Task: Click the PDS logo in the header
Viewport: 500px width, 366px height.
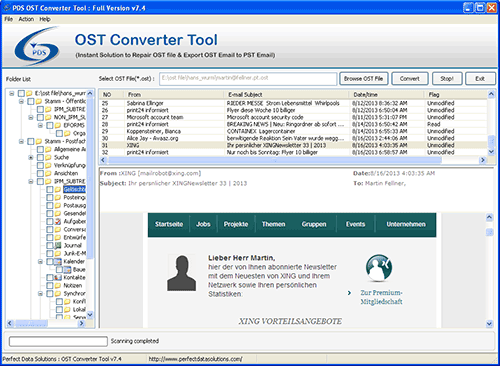Action: coord(37,47)
